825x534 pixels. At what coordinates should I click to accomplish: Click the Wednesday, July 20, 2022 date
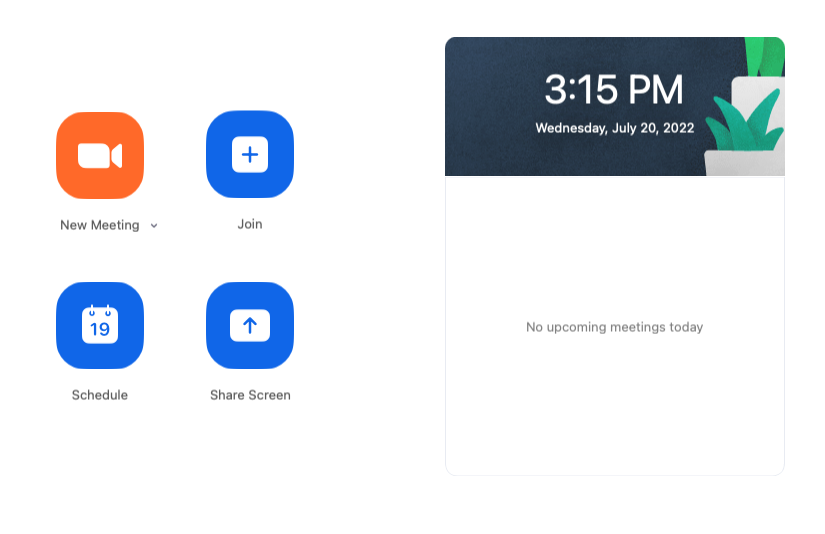[615, 128]
